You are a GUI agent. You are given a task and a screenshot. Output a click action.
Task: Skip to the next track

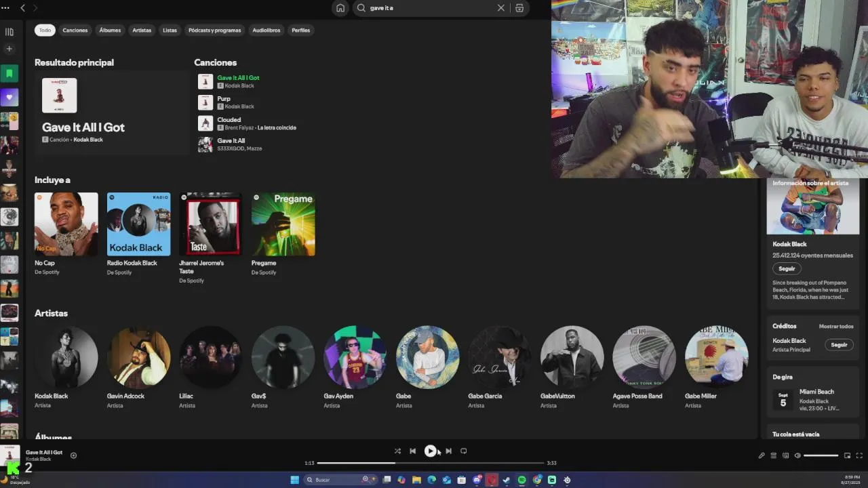[x=448, y=451]
